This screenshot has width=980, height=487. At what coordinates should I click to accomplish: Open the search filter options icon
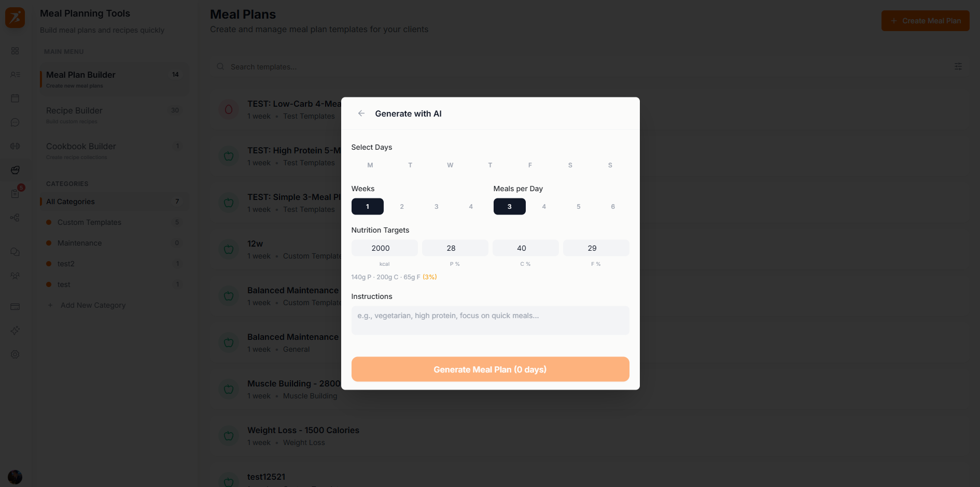tap(958, 66)
